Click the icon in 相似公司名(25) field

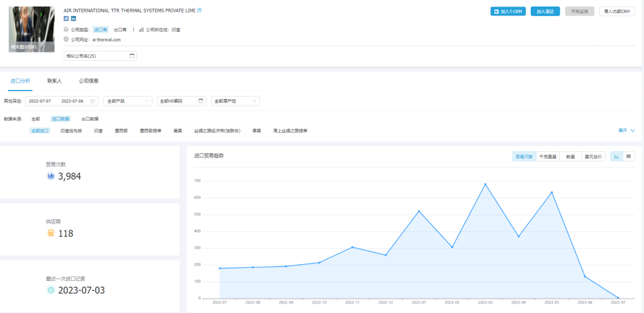coord(132,56)
